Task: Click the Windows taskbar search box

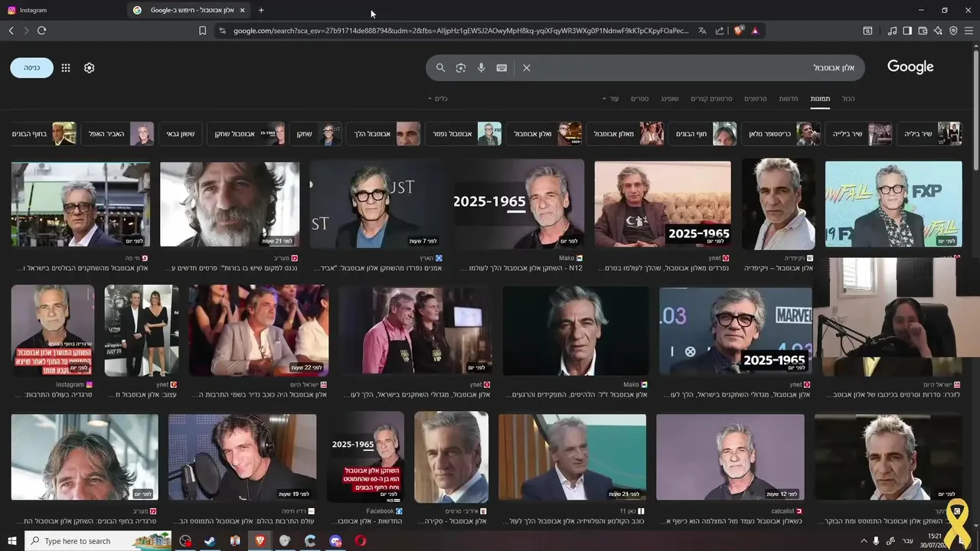Action: (x=99, y=541)
